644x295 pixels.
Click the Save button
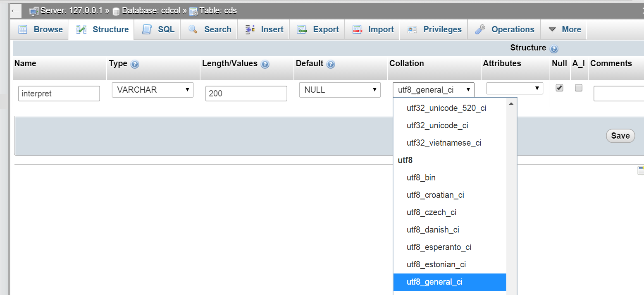(620, 136)
